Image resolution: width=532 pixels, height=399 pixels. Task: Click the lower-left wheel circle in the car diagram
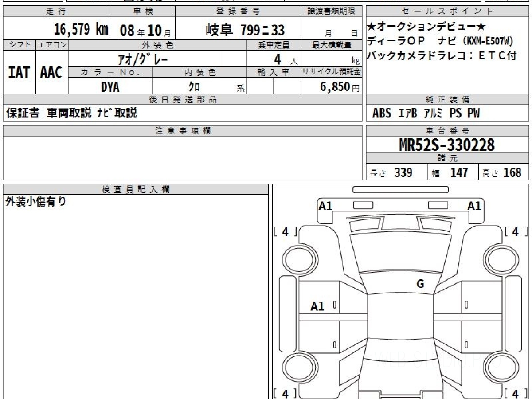click(x=298, y=368)
